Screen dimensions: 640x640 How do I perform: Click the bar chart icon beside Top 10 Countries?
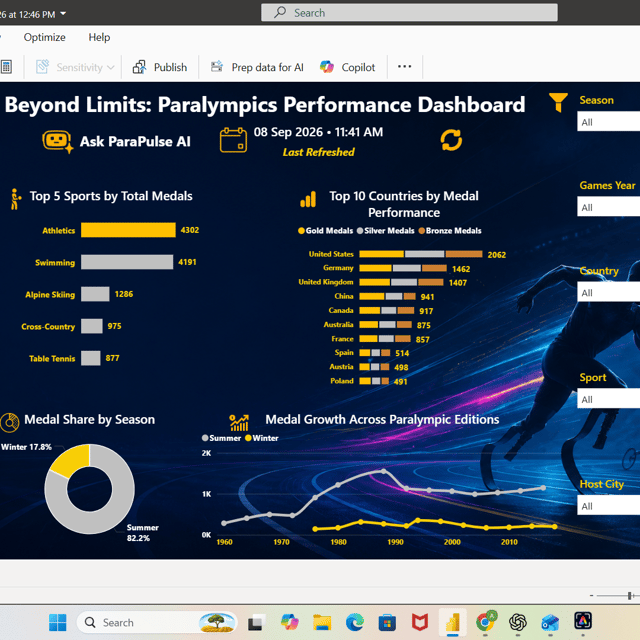(x=308, y=199)
